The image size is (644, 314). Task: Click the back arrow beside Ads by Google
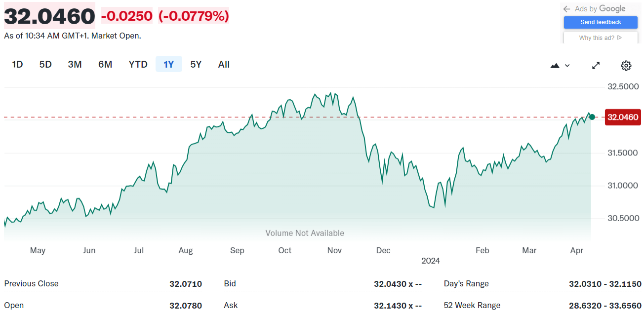point(567,9)
